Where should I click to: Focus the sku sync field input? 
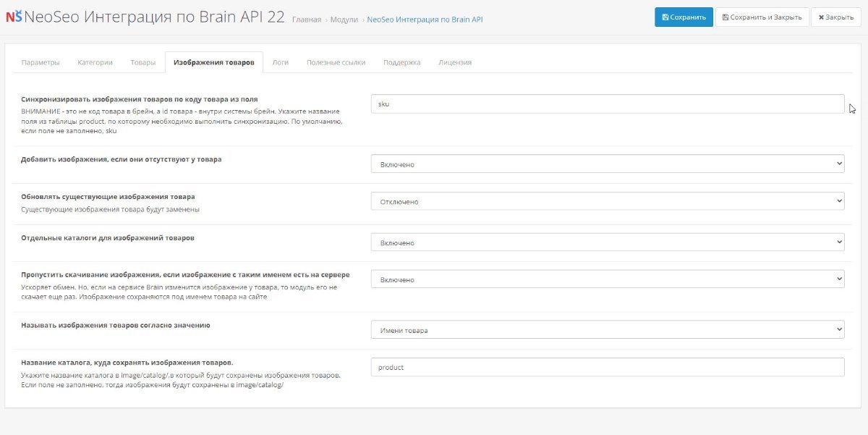click(608, 104)
